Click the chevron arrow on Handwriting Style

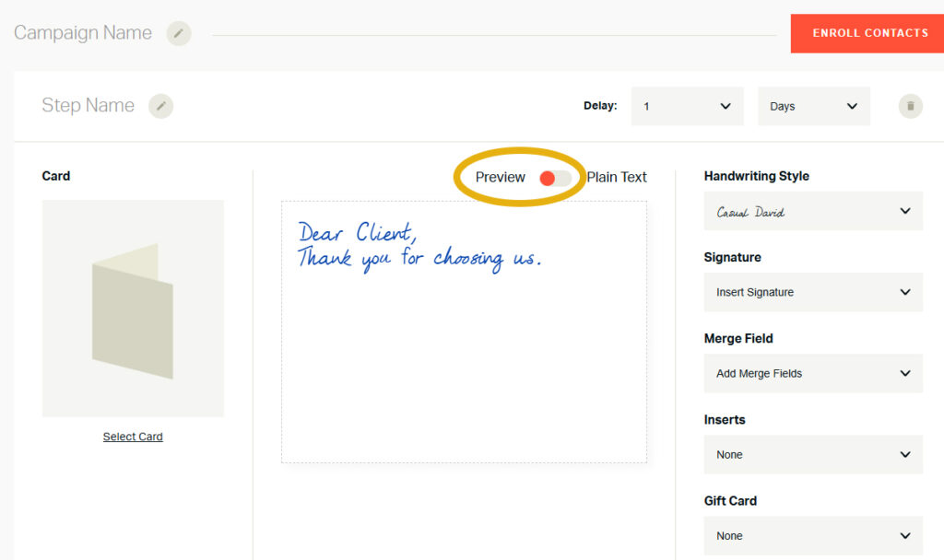(x=904, y=212)
